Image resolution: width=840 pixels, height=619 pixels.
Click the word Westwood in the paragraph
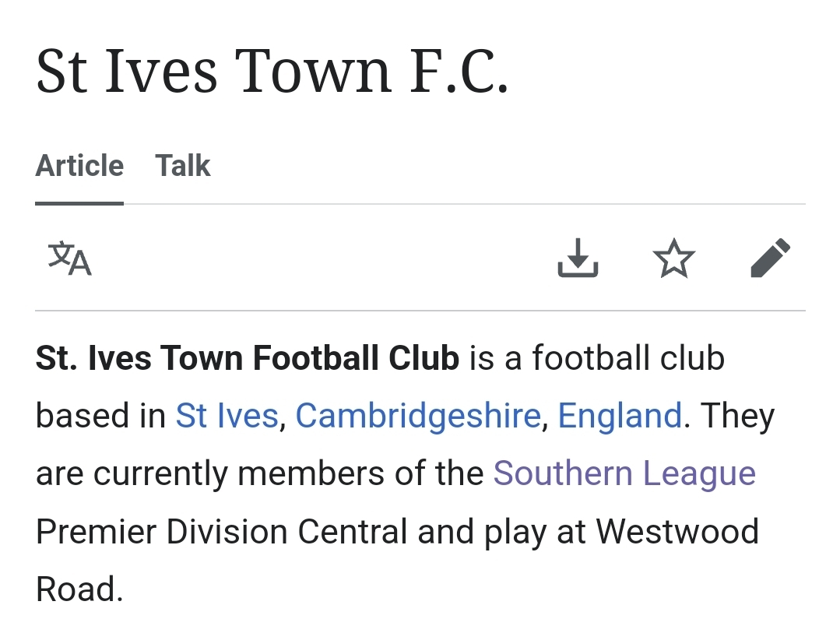coord(677,532)
